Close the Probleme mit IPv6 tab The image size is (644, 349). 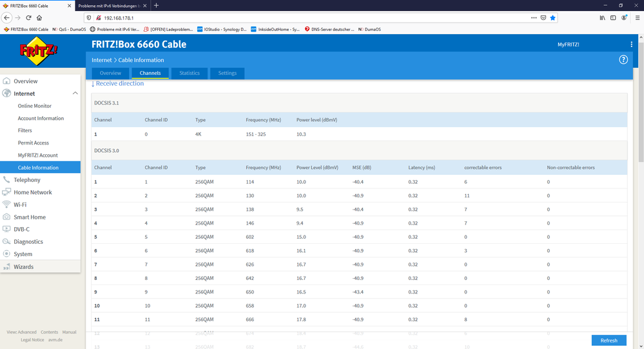(144, 6)
